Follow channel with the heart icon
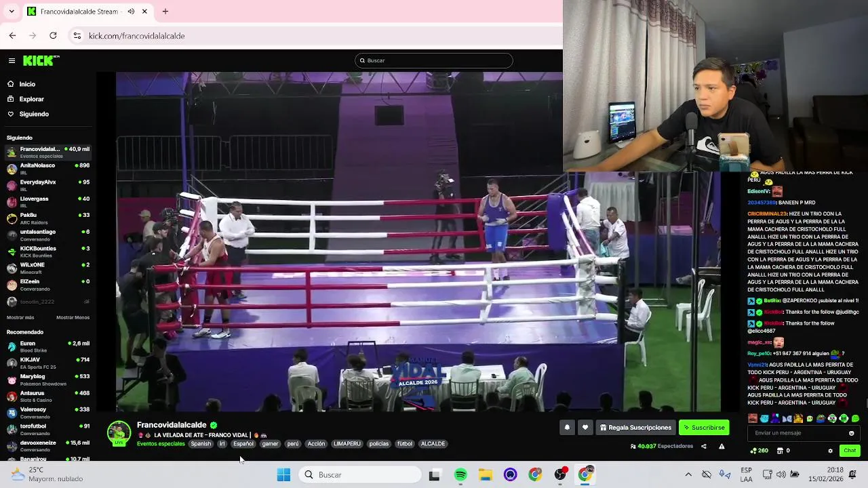 coord(585,428)
